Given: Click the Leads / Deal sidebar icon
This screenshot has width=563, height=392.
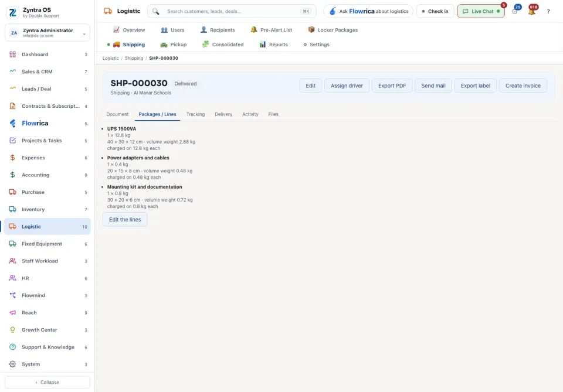Looking at the screenshot, I should [12, 89].
